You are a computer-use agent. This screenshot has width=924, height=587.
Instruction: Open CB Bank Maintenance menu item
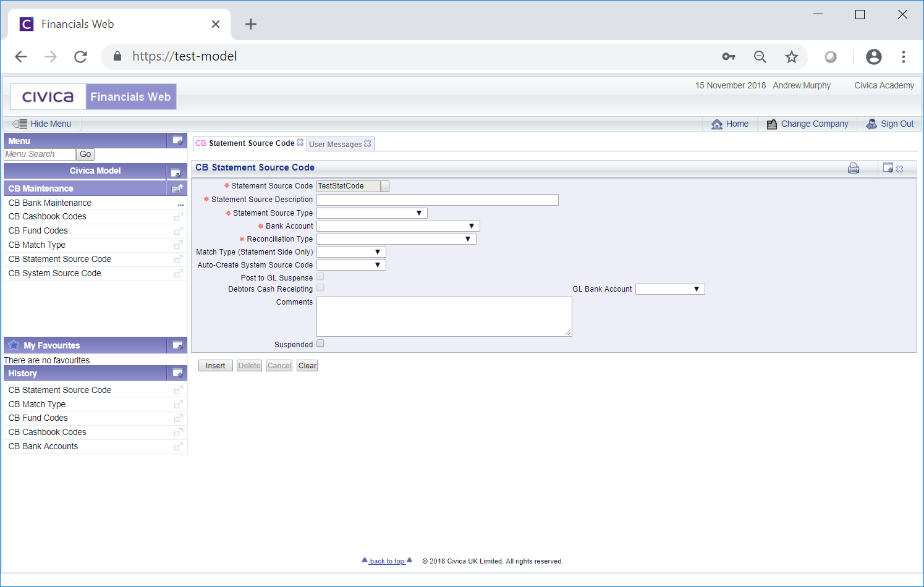[x=50, y=203]
